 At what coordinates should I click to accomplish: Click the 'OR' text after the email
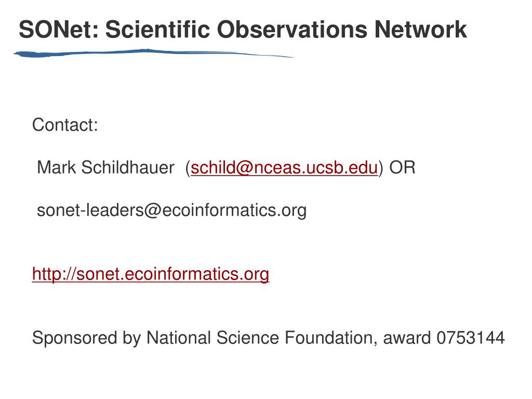pyautogui.click(x=402, y=168)
